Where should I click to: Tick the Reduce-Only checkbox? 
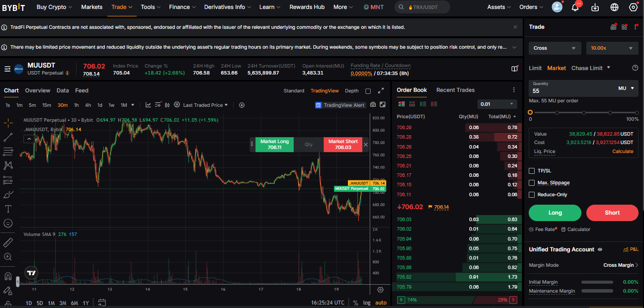tap(532, 195)
